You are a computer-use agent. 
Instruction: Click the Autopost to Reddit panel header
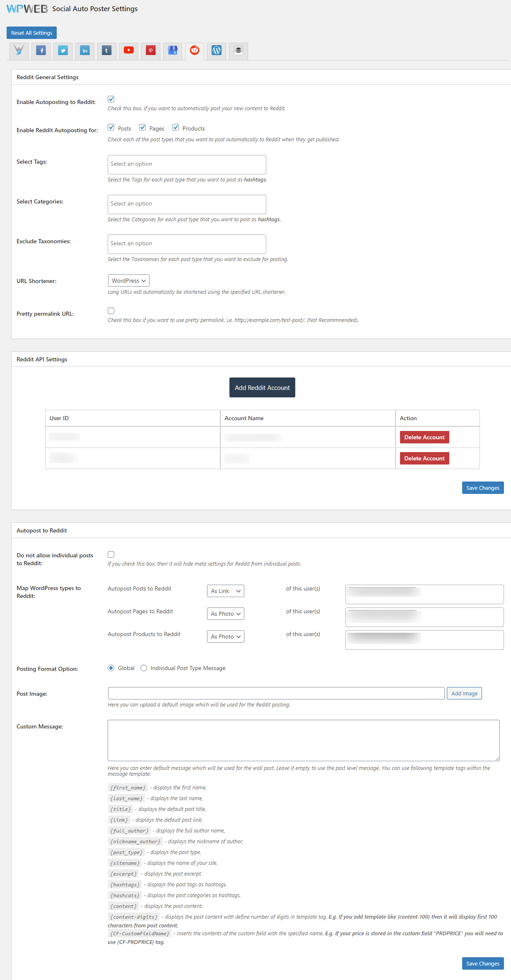click(x=261, y=530)
